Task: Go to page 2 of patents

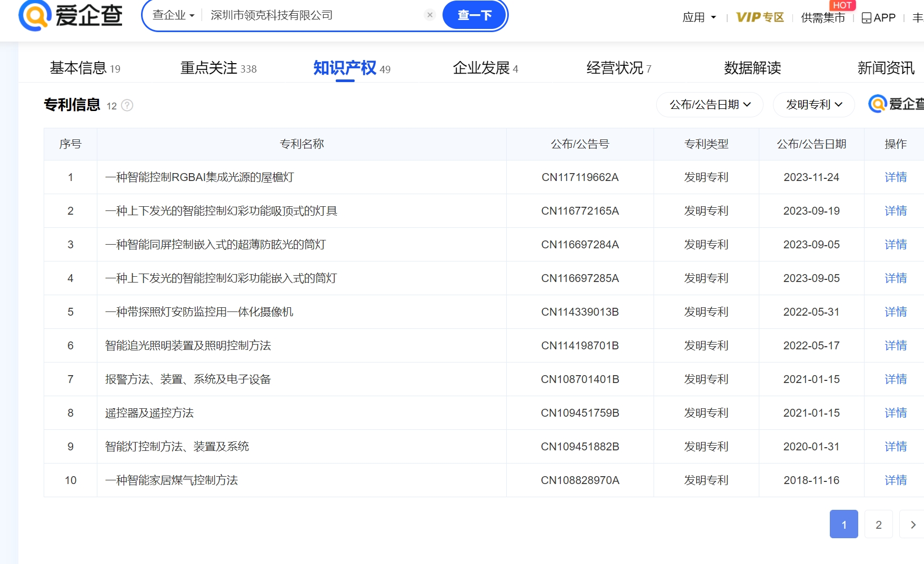Action: 878,525
